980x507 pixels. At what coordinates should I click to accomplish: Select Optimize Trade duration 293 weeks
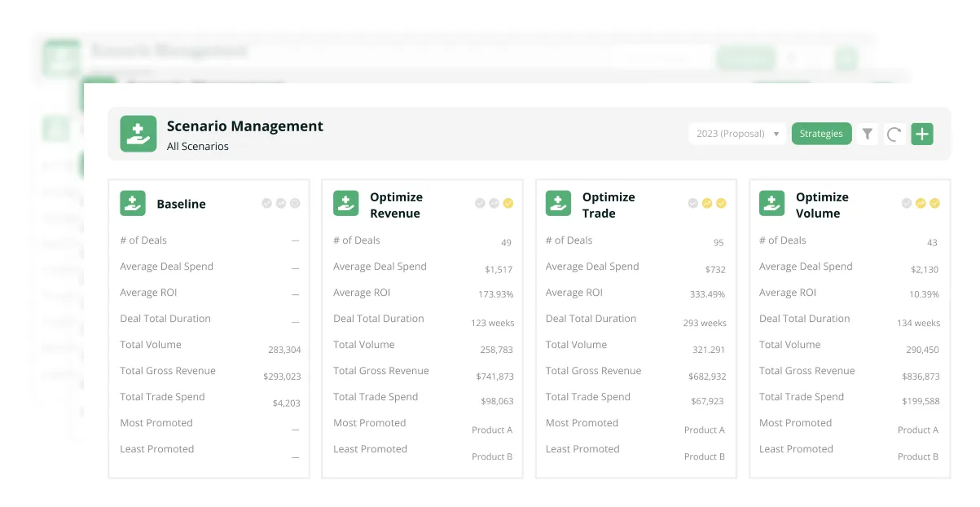[705, 323]
